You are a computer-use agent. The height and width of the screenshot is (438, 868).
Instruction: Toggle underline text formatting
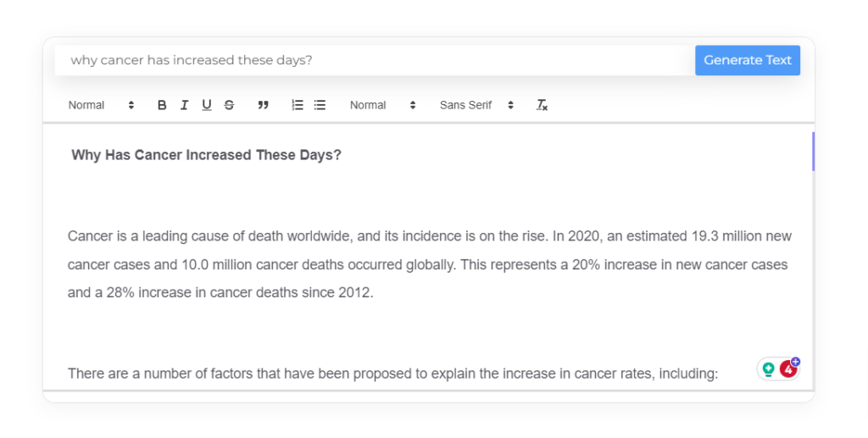coord(207,105)
